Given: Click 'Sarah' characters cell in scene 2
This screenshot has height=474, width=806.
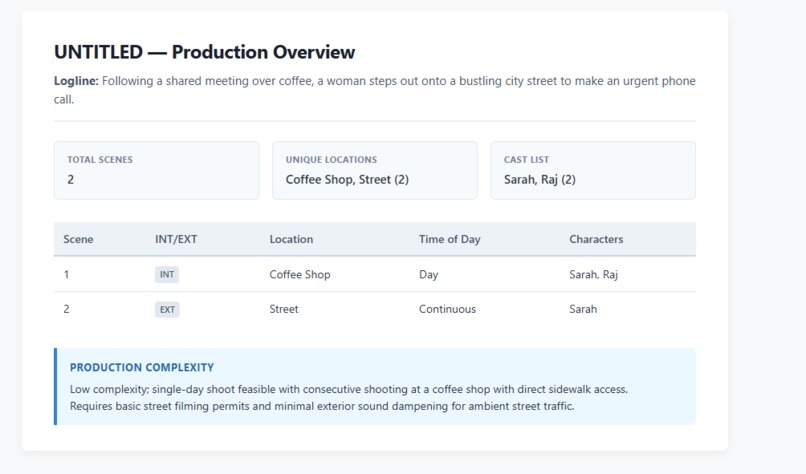Looking at the screenshot, I should pyautogui.click(x=583, y=309).
